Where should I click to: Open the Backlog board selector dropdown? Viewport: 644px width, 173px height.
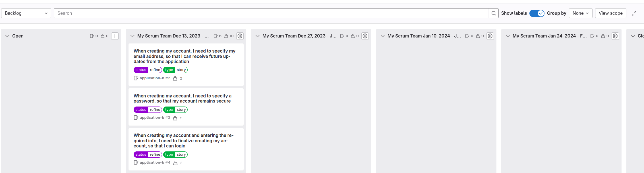coord(26,13)
